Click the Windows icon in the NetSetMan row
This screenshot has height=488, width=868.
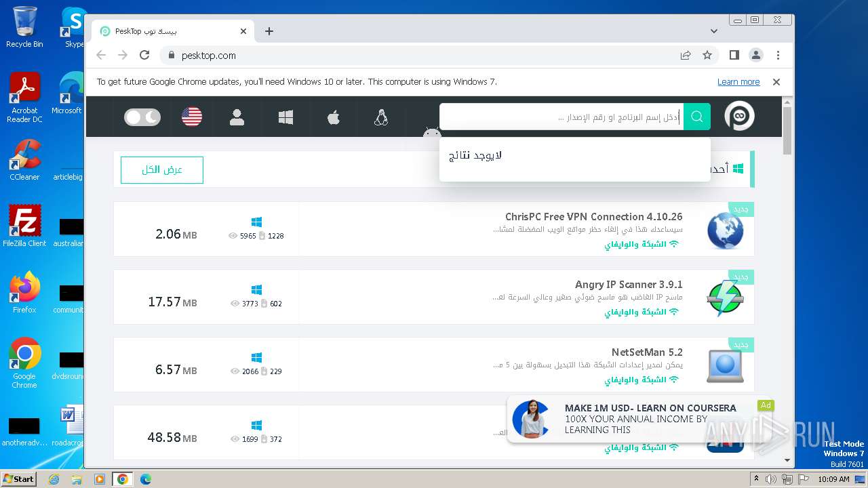click(256, 358)
